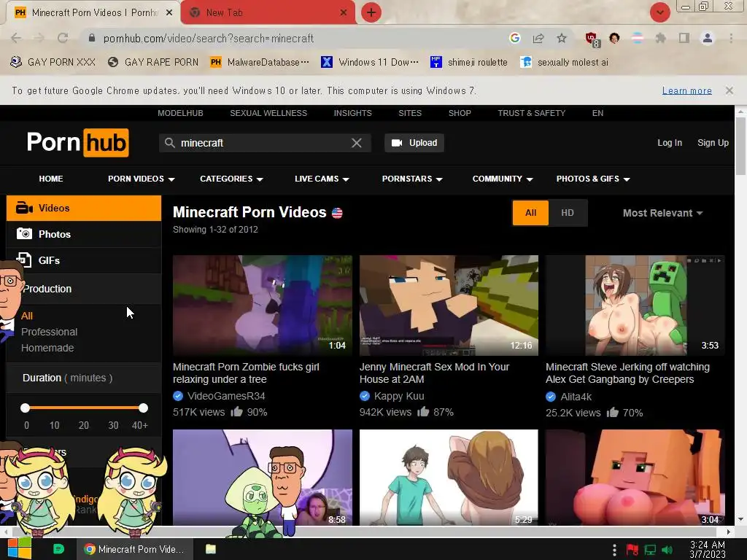Expand the PORNSTARS dropdown

coord(412,179)
